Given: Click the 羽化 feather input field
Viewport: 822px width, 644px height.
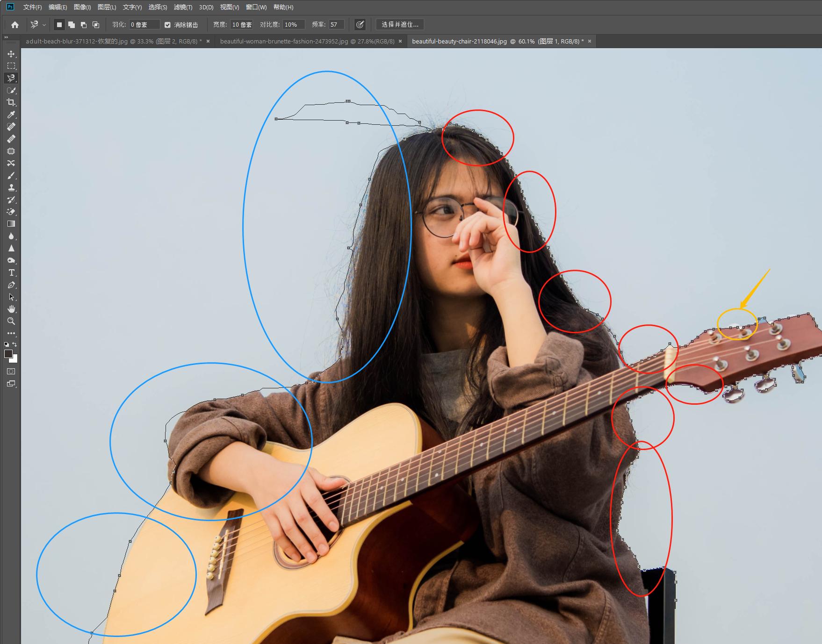Looking at the screenshot, I should (144, 25).
